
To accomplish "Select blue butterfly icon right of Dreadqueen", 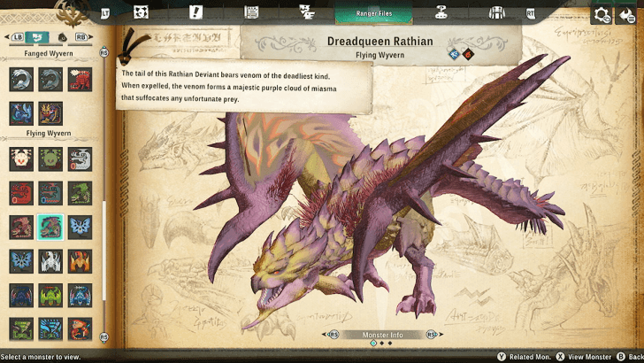I will click(80, 228).
